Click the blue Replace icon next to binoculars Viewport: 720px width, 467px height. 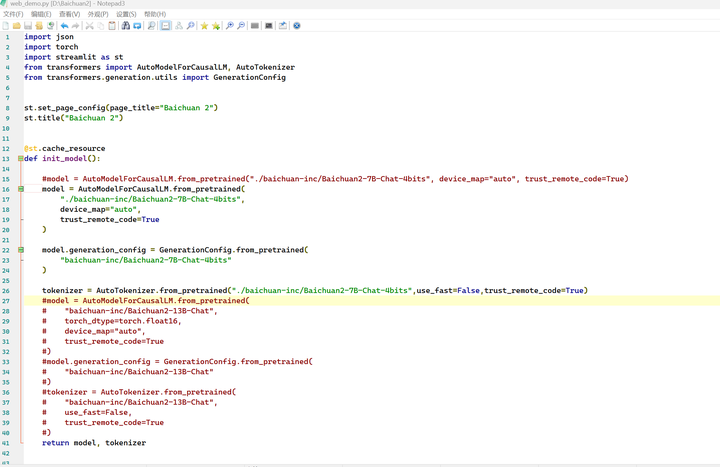137,26
